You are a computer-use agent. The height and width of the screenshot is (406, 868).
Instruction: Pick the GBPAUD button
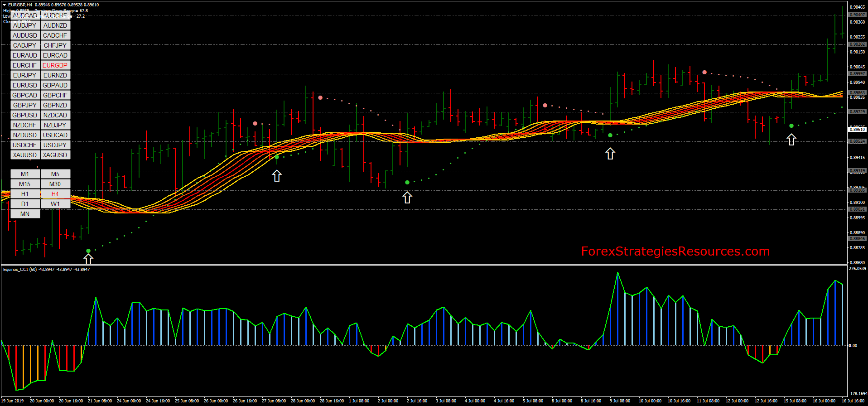[55, 85]
